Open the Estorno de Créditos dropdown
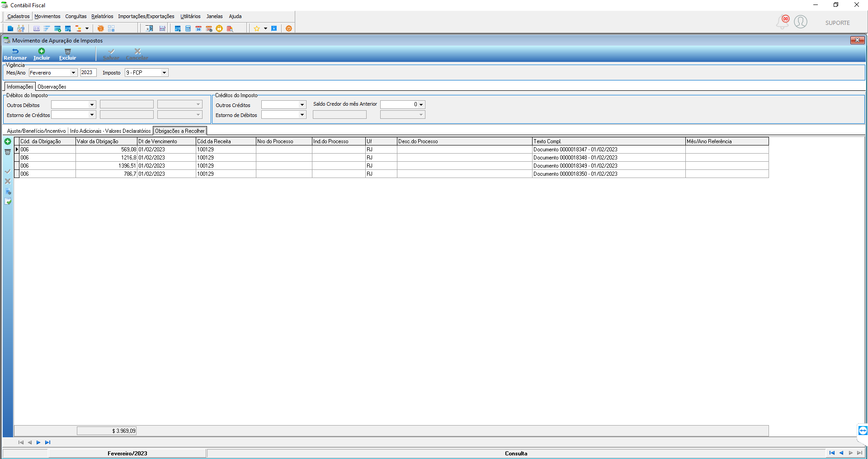The width and height of the screenshot is (868, 459). 92,115
